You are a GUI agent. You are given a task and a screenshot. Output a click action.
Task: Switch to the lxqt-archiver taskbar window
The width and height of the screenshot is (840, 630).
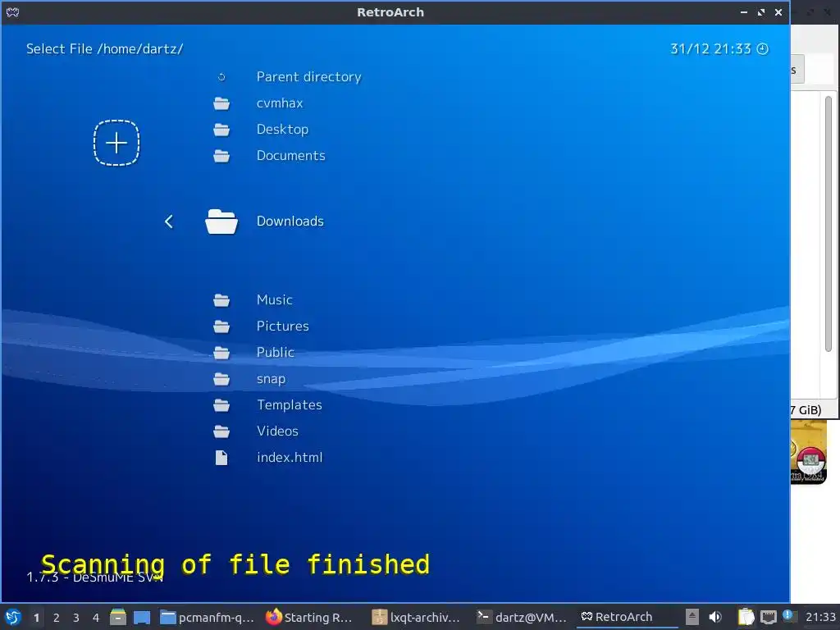(x=416, y=617)
